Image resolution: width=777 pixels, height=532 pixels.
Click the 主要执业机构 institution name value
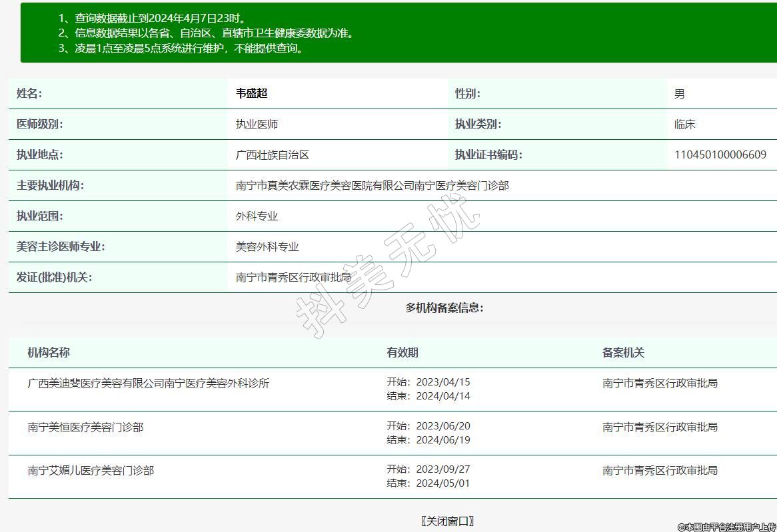pos(372,186)
